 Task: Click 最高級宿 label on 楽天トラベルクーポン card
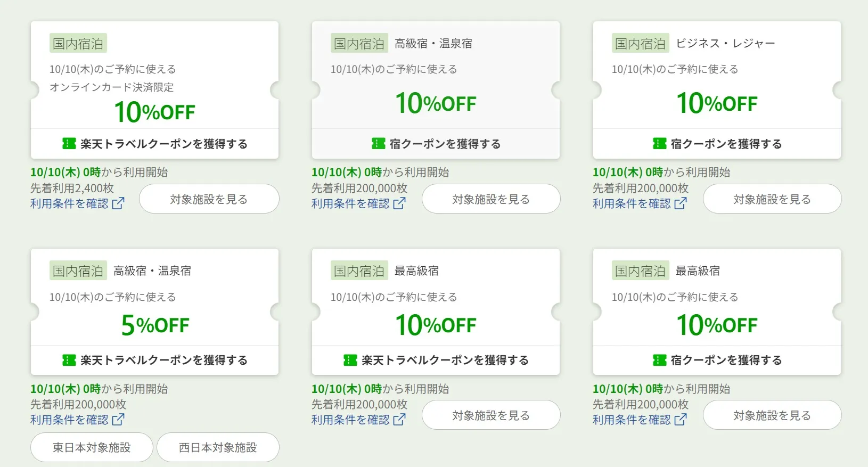pos(416,271)
